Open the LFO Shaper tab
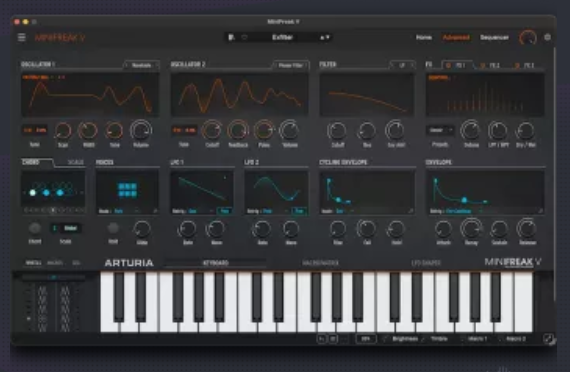Image resolution: width=570 pixels, height=372 pixels. pos(426,263)
